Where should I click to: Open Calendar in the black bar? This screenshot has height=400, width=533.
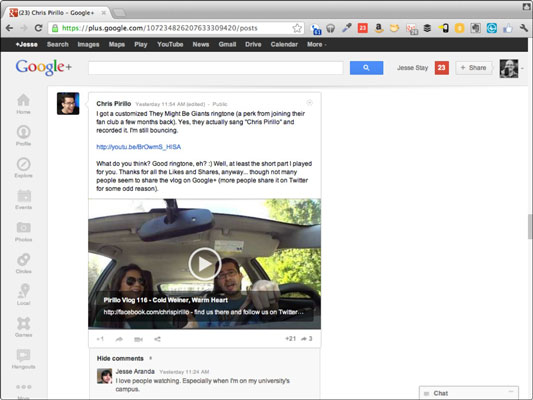click(x=284, y=45)
